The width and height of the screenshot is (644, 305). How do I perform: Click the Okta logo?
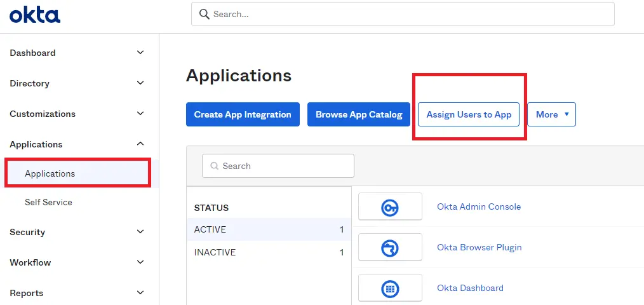35,15
